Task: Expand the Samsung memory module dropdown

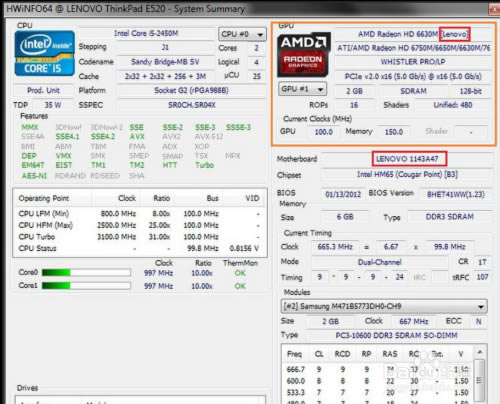Action: [x=384, y=306]
